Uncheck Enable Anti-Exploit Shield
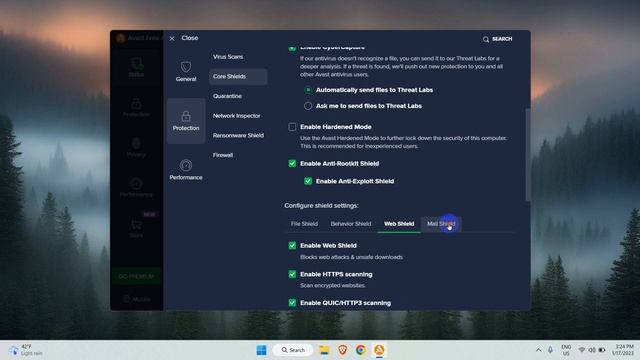640x360 pixels. click(x=308, y=181)
